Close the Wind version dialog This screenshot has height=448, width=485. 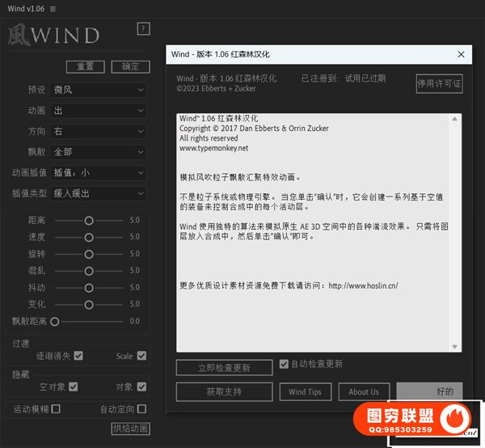point(462,54)
